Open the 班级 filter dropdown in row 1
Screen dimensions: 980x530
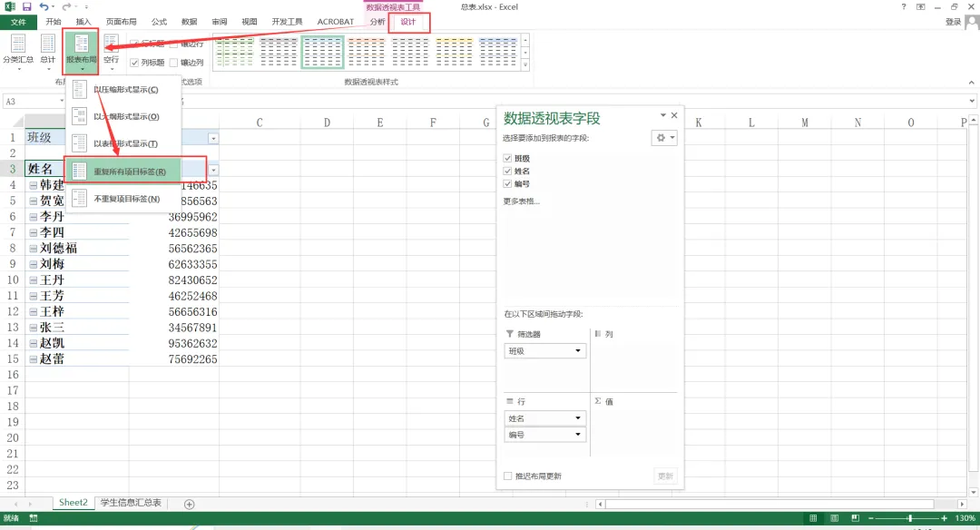pyautogui.click(x=213, y=138)
